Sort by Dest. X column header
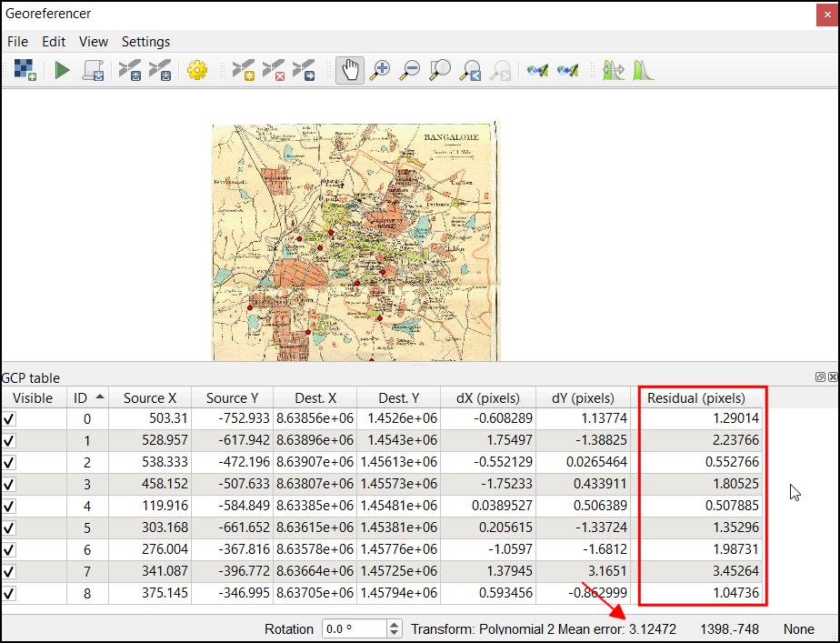The image size is (840, 643). (x=315, y=398)
